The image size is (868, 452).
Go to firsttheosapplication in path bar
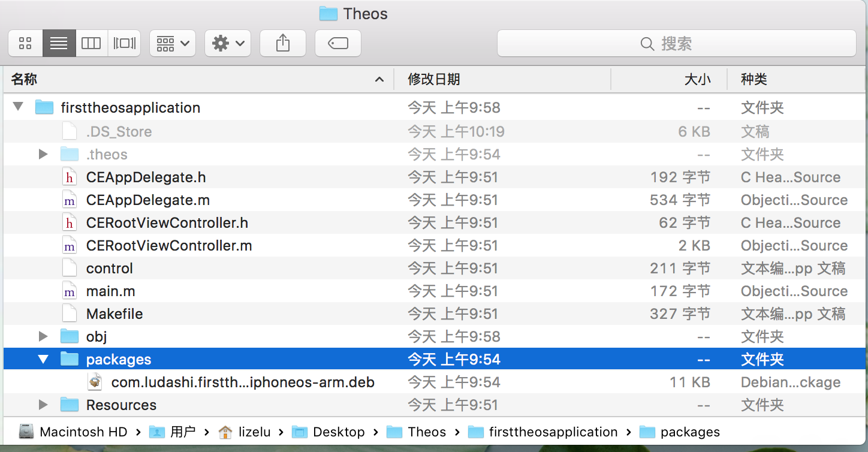(542, 432)
